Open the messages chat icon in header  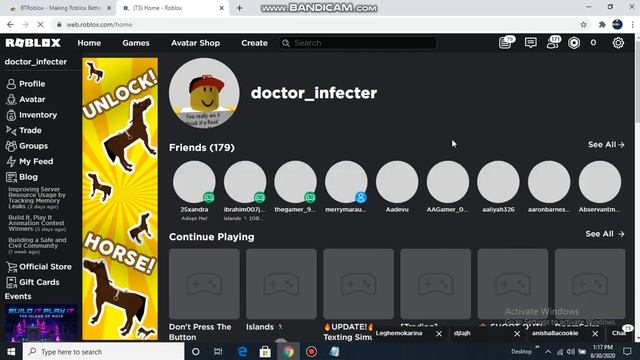click(x=530, y=43)
